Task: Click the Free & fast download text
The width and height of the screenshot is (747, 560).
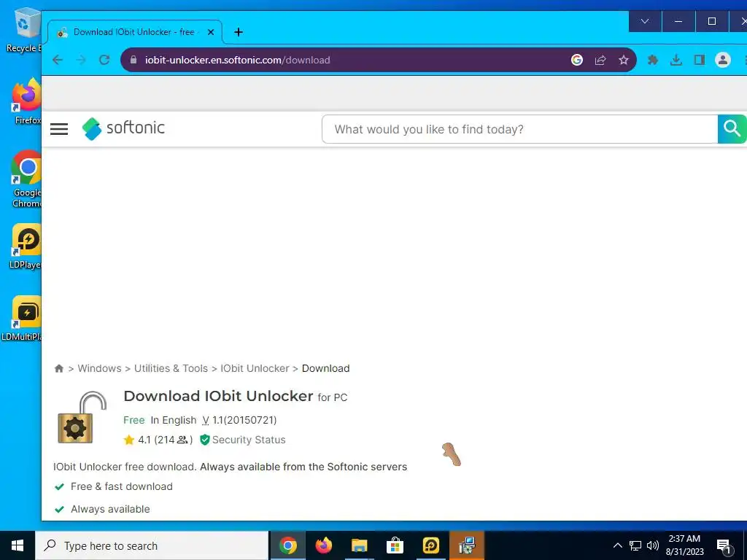Action: pyautogui.click(x=122, y=486)
